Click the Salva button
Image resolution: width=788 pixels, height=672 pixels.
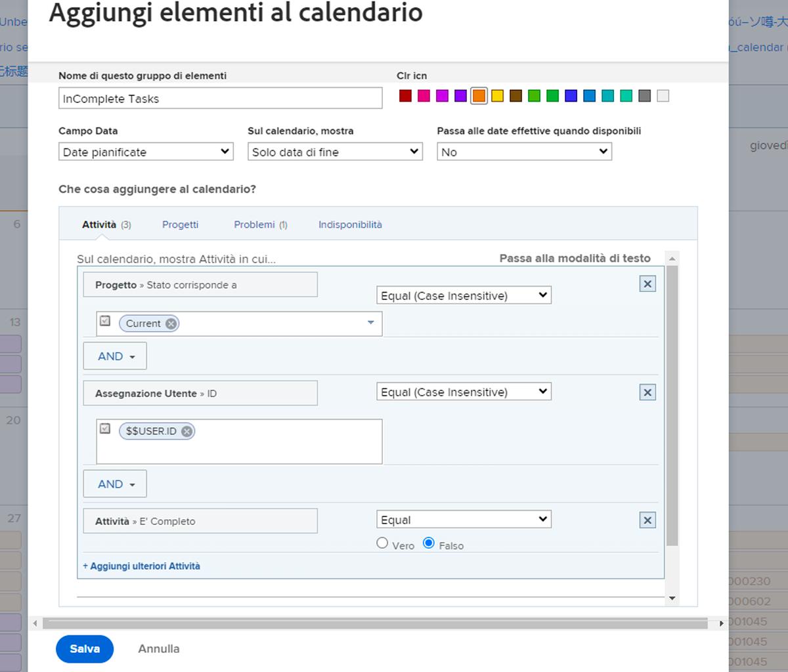coord(85,648)
